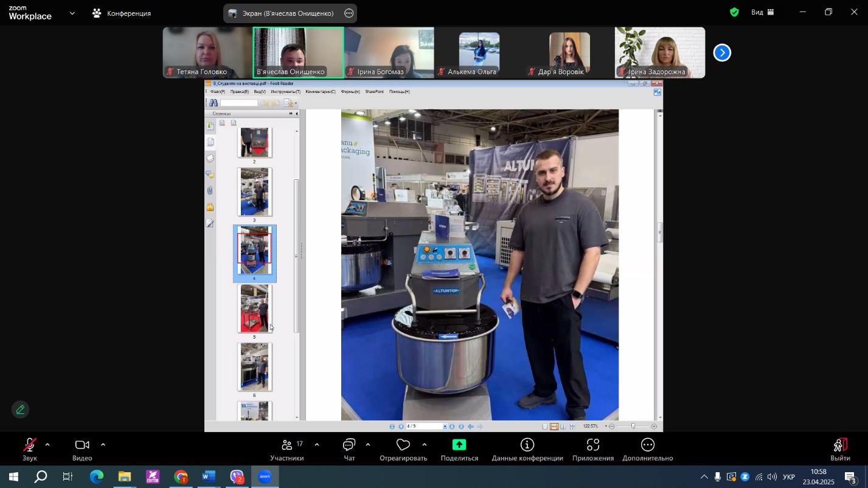Select continuous facing view mode
Screen dimensions: 868x488
572,427
